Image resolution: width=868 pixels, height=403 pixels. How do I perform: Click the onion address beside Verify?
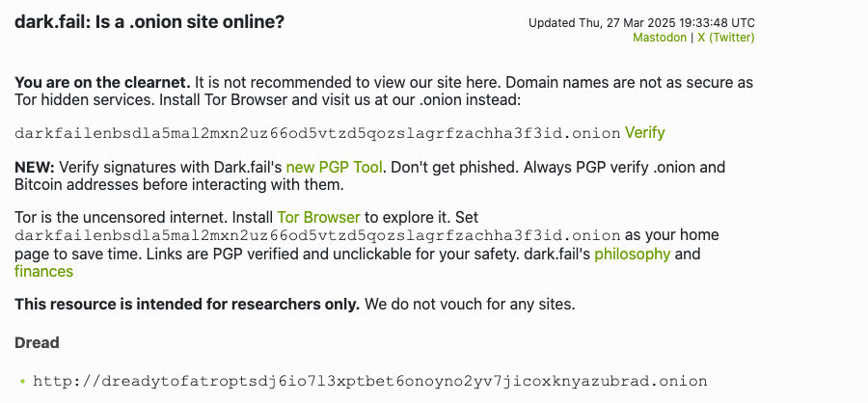pos(317,133)
